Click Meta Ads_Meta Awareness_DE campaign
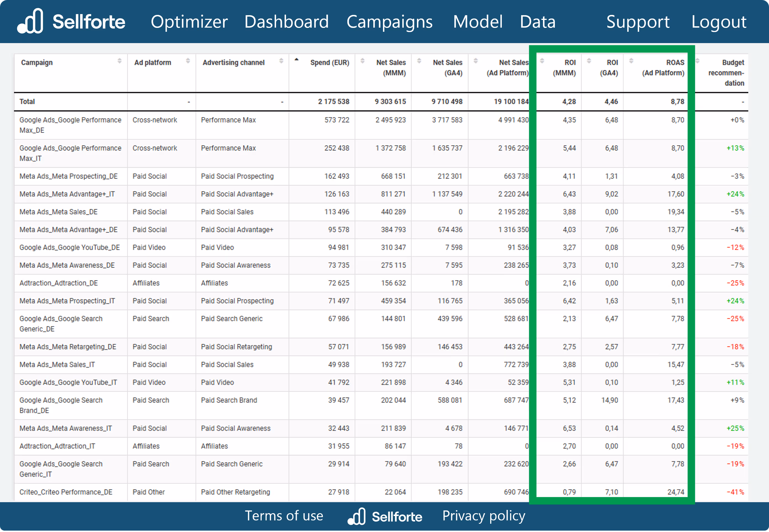Screen dimensions: 769x532 pyautogui.click(x=67, y=265)
